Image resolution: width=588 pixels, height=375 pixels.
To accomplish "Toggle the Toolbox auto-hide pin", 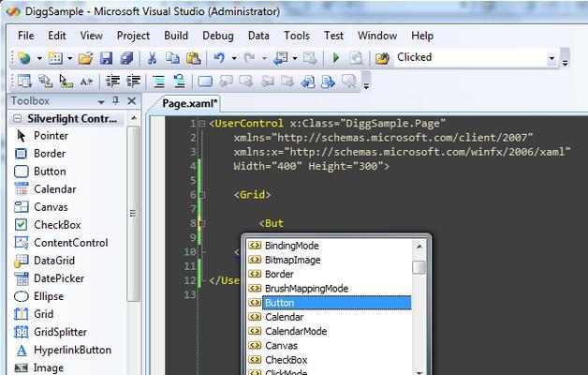I will (x=115, y=100).
